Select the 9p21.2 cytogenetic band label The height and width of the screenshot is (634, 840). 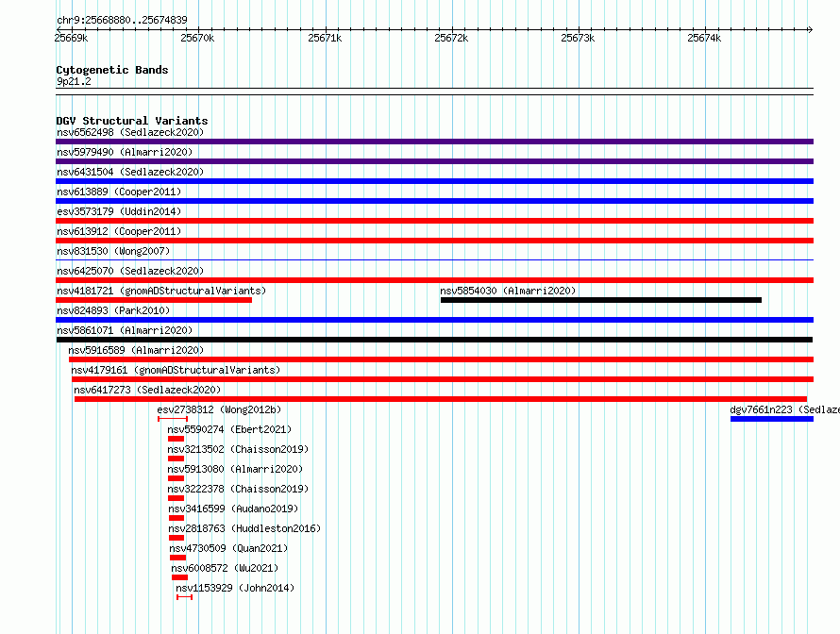[x=74, y=81]
